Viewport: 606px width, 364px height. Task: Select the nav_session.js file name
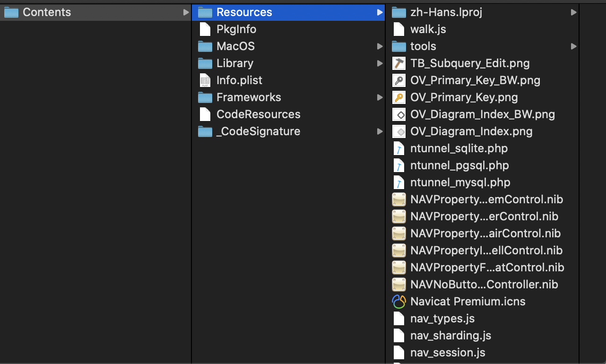point(448,353)
